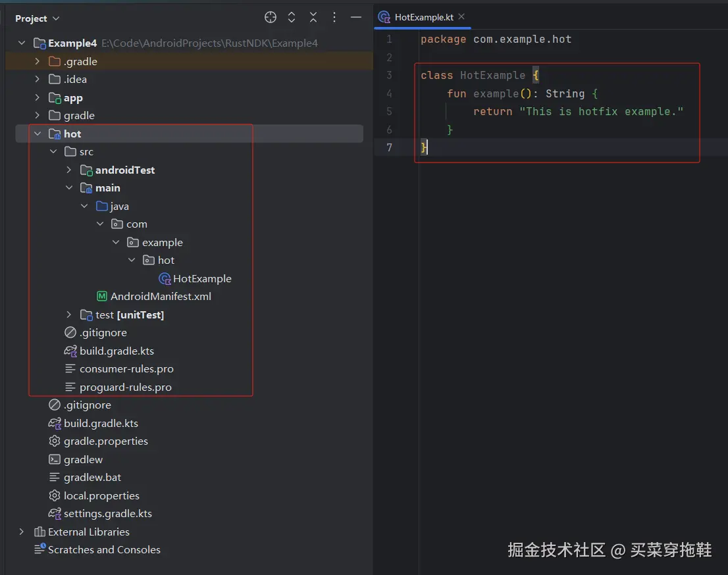Viewport: 728px width, 575px height.
Task: Click the app module icon
Action: click(x=55, y=98)
